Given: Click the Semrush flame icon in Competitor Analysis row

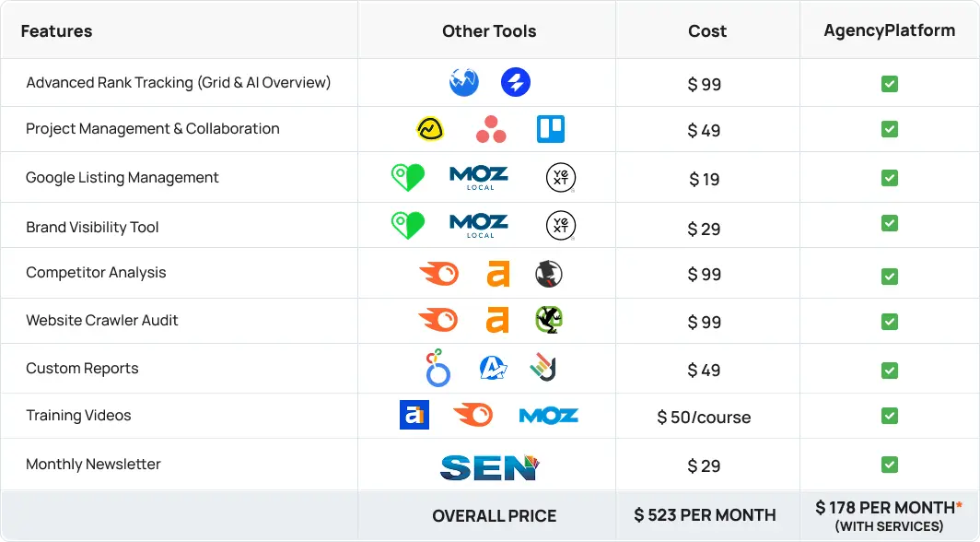Looking at the screenshot, I should point(438,274).
